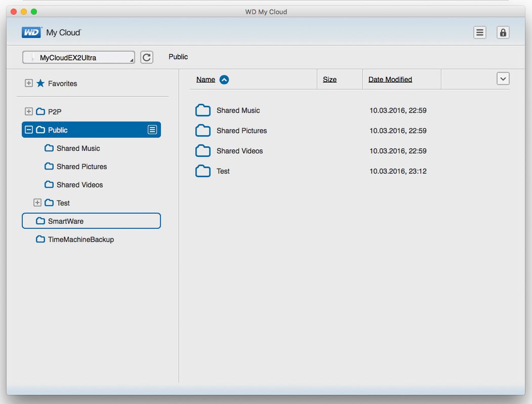This screenshot has height=404, width=532.
Task: Open the MyCloudEX2Ultra device dropdown
Action: [x=78, y=57]
